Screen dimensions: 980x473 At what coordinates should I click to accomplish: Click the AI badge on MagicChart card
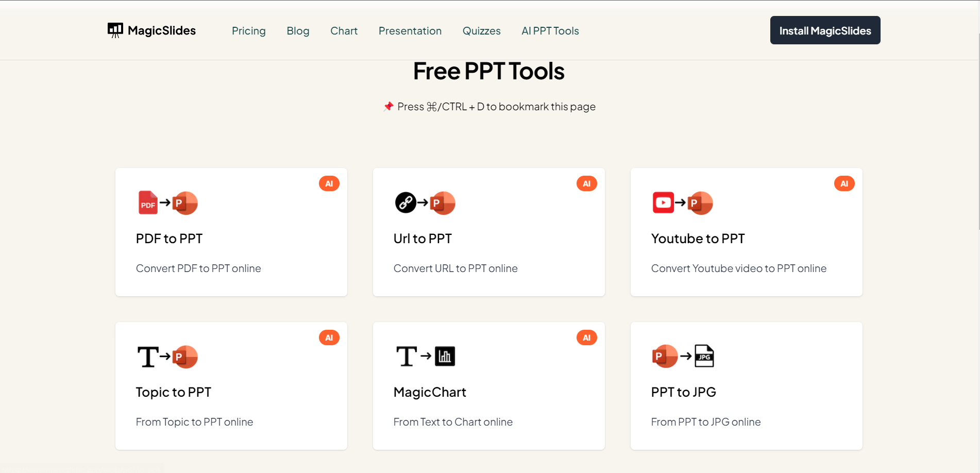pyautogui.click(x=586, y=338)
